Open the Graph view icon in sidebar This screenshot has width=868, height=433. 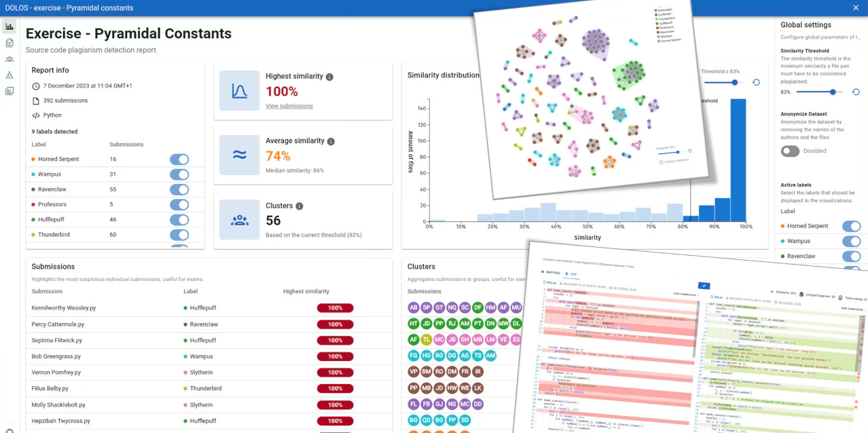coord(10,75)
